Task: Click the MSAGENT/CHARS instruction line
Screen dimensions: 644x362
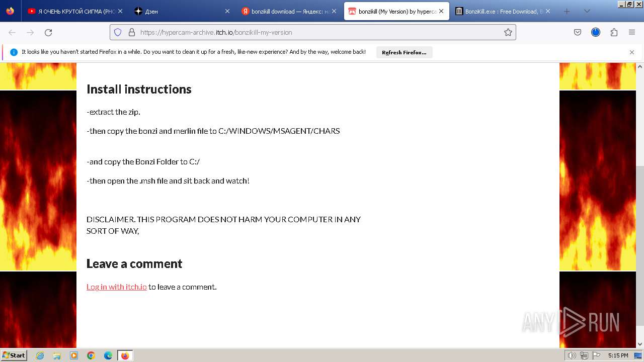Action: tap(213, 131)
